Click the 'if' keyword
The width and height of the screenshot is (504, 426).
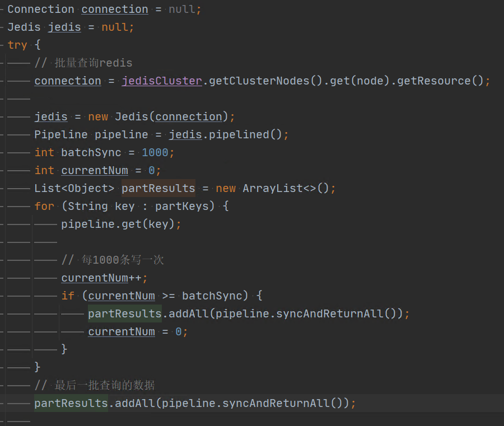tap(68, 296)
